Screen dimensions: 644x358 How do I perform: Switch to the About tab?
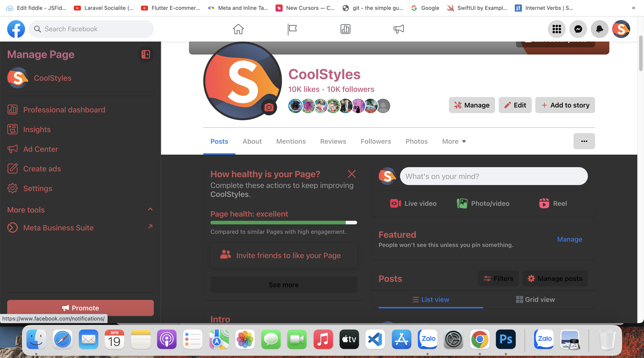[252, 141]
